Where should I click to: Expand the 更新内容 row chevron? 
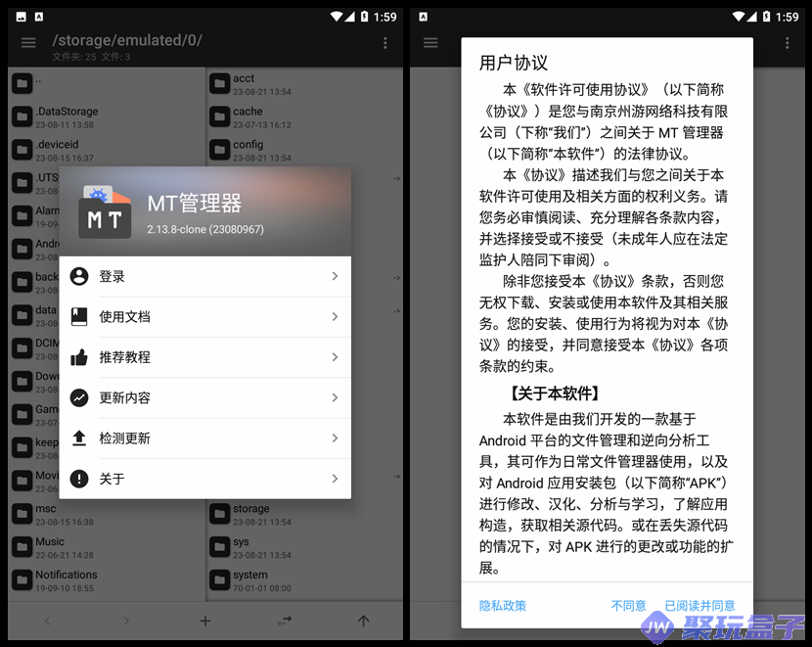[x=335, y=397]
